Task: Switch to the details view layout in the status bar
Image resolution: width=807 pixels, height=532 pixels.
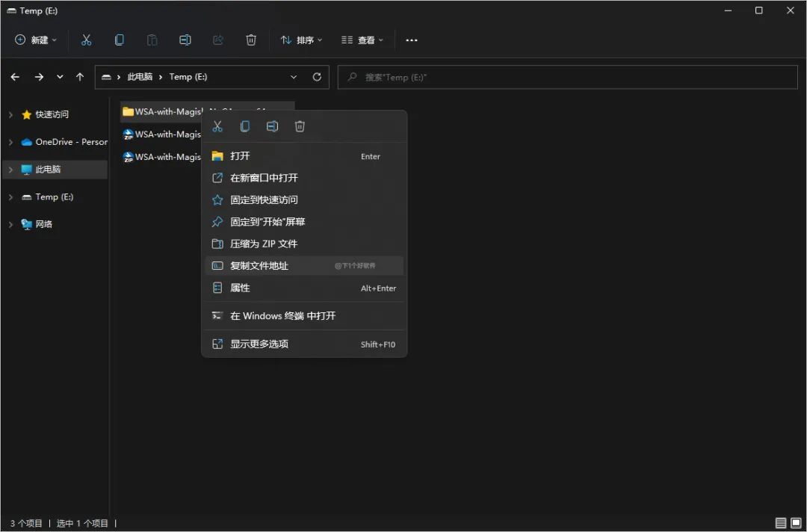Action: click(x=781, y=523)
